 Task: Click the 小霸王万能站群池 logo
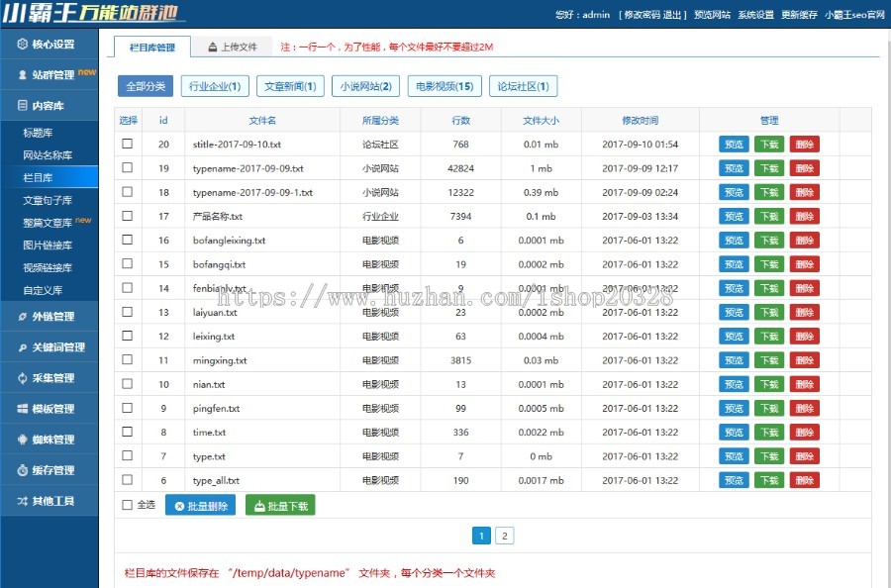[94, 13]
